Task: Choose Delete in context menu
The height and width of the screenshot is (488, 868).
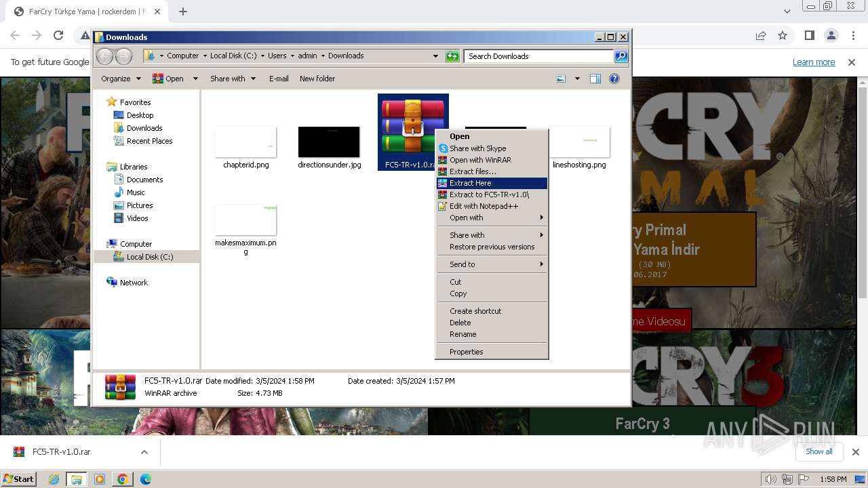Action: [492, 323]
